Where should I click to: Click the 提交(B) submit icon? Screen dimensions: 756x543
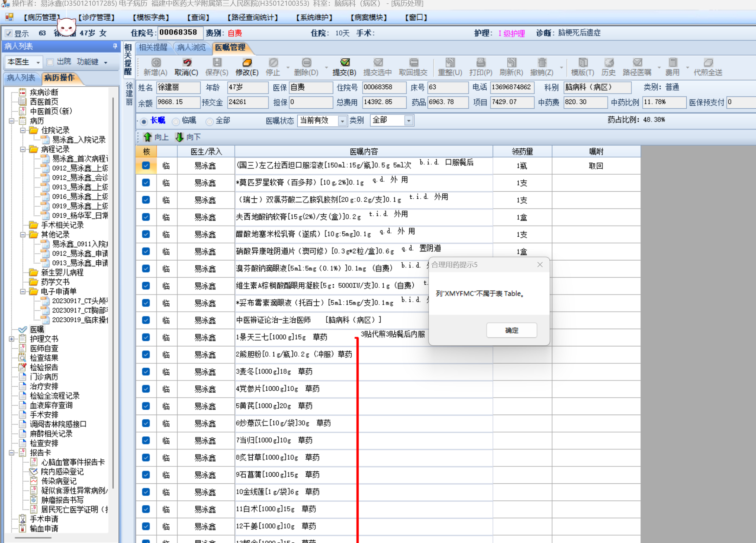[344, 63]
